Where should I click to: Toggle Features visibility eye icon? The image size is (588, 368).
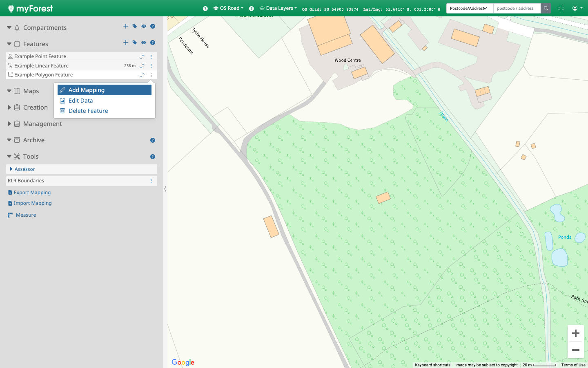144,43
